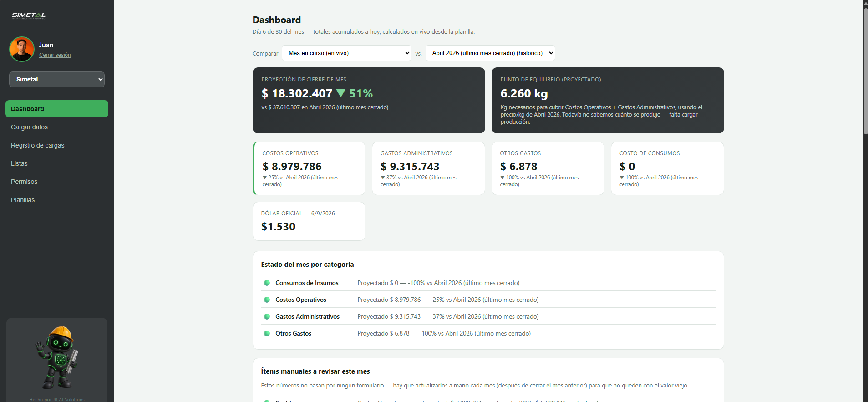Click the robot mascot with hard hat

tap(57, 357)
